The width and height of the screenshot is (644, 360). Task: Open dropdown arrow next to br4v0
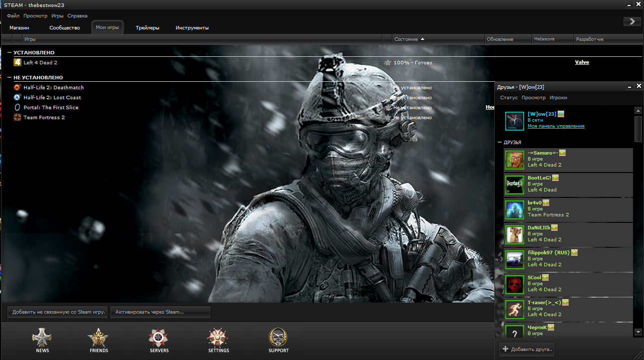click(546, 203)
